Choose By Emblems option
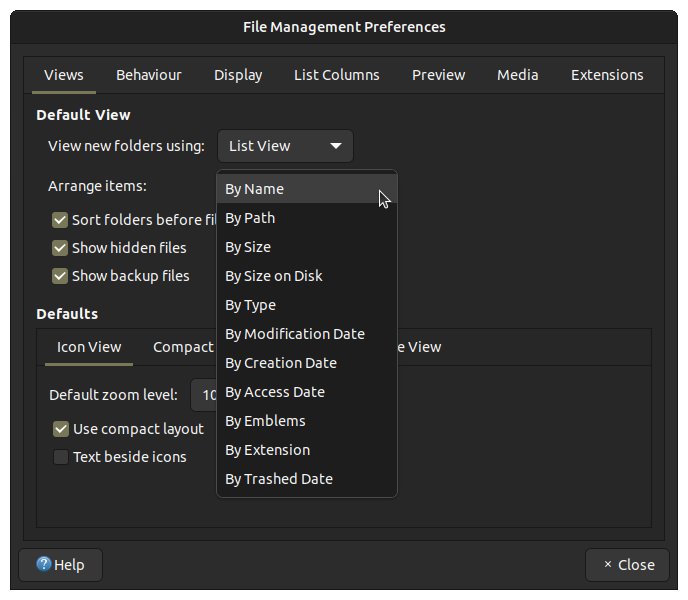688x600 pixels. [307, 421]
